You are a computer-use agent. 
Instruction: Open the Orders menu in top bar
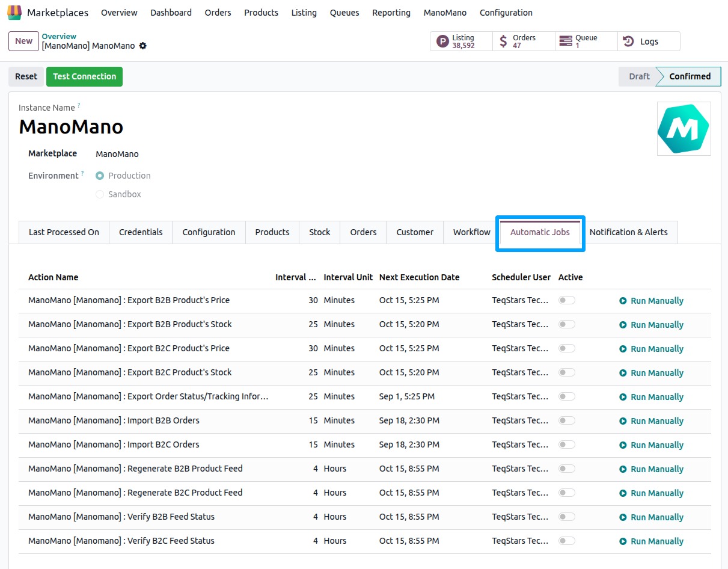pos(218,13)
